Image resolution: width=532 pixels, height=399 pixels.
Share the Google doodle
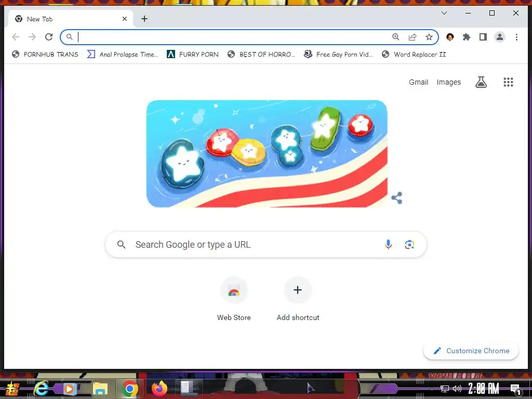(396, 198)
